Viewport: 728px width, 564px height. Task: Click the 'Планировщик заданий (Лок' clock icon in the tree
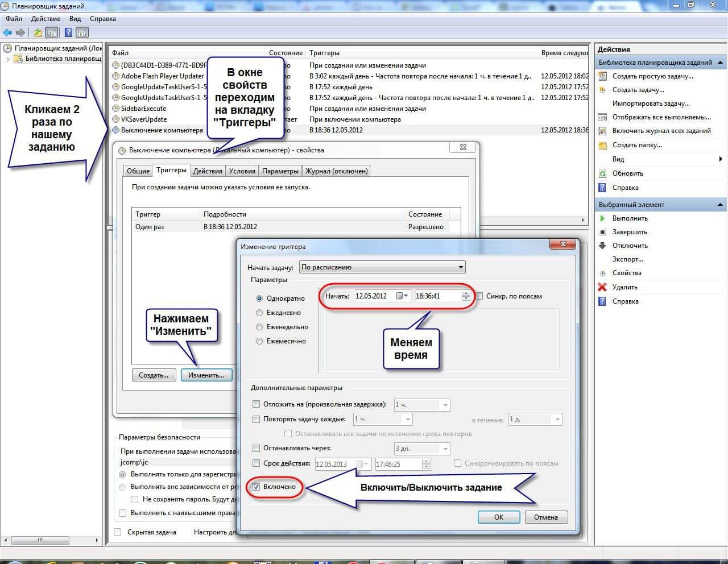pyautogui.click(x=8, y=48)
